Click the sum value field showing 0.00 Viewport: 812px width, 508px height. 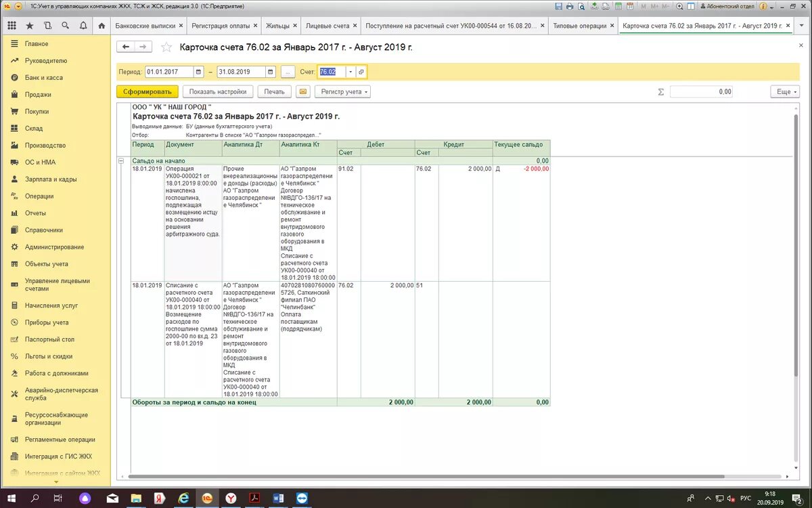702,91
